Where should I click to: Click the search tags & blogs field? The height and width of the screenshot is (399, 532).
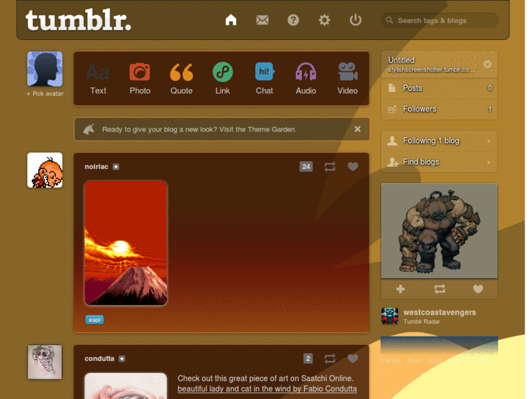coord(440,21)
